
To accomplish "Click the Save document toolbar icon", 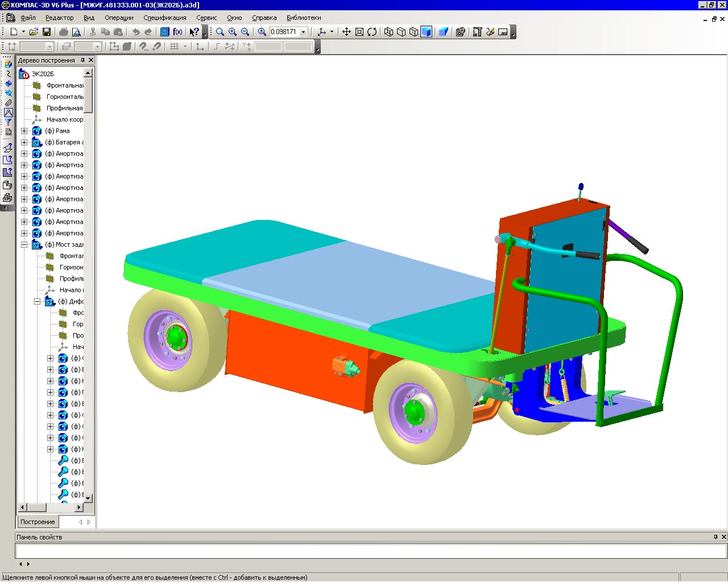I will pyautogui.click(x=47, y=32).
